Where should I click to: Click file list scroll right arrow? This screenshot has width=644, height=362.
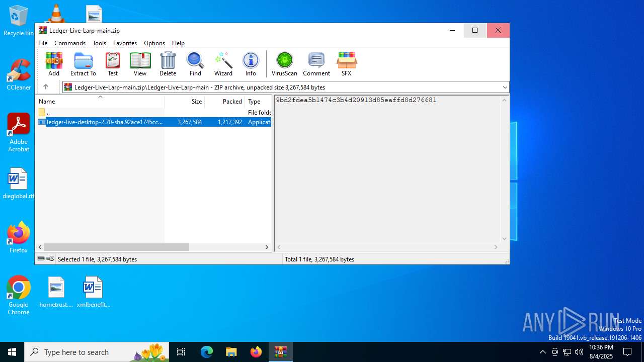pyautogui.click(x=267, y=247)
